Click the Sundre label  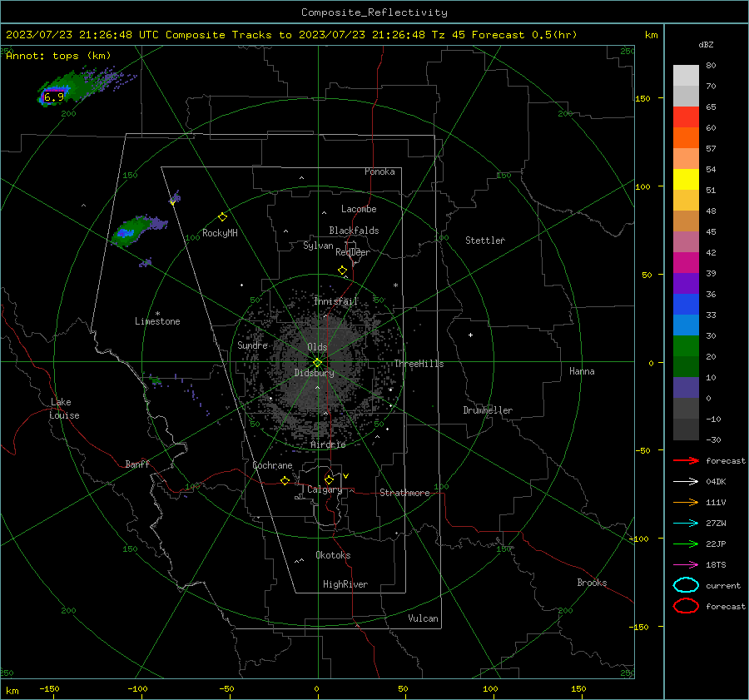tap(252, 345)
